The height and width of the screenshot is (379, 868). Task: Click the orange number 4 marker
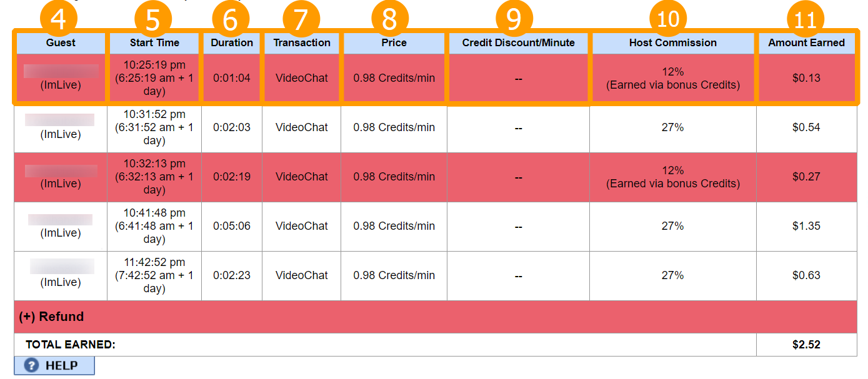pyautogui.click(x=59, y=19)
